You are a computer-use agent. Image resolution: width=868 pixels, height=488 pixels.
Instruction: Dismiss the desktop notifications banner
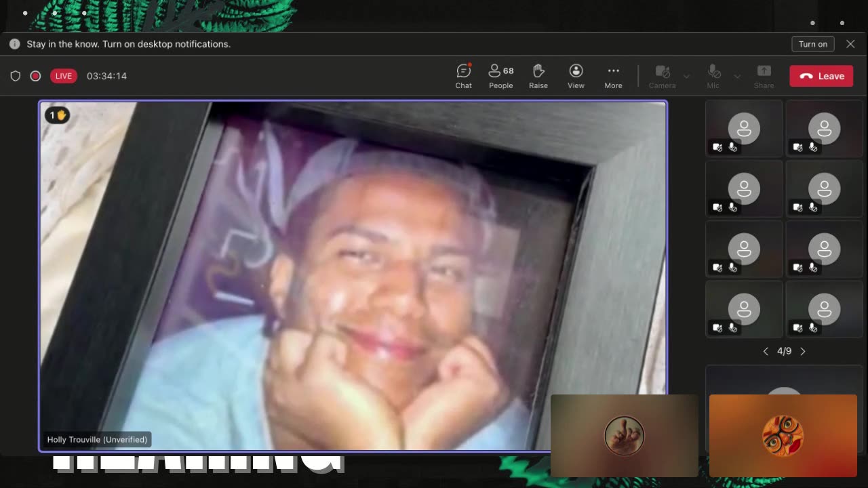tap(850, 44)
